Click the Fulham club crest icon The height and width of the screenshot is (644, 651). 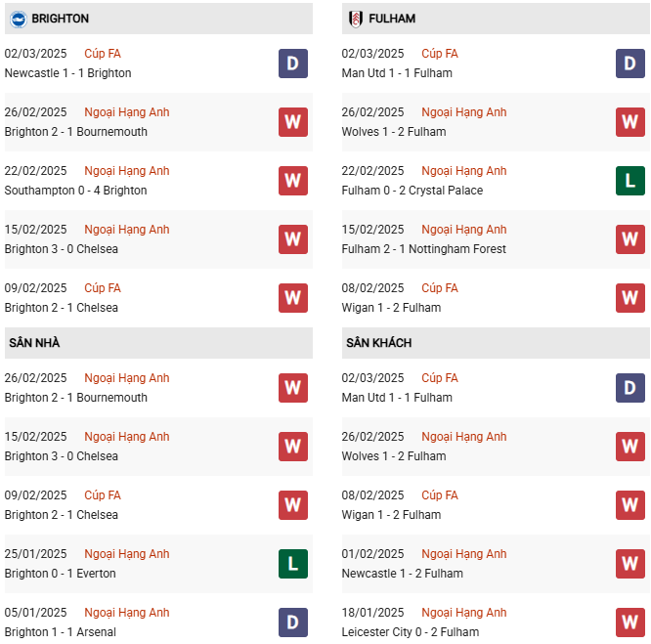356,19
